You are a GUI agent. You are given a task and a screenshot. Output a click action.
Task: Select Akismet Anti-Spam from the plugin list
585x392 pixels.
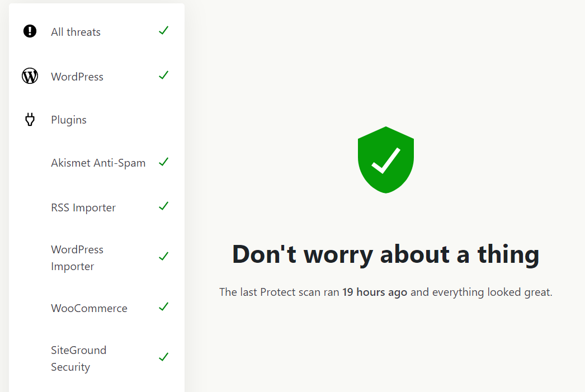(x=98, y=163)
